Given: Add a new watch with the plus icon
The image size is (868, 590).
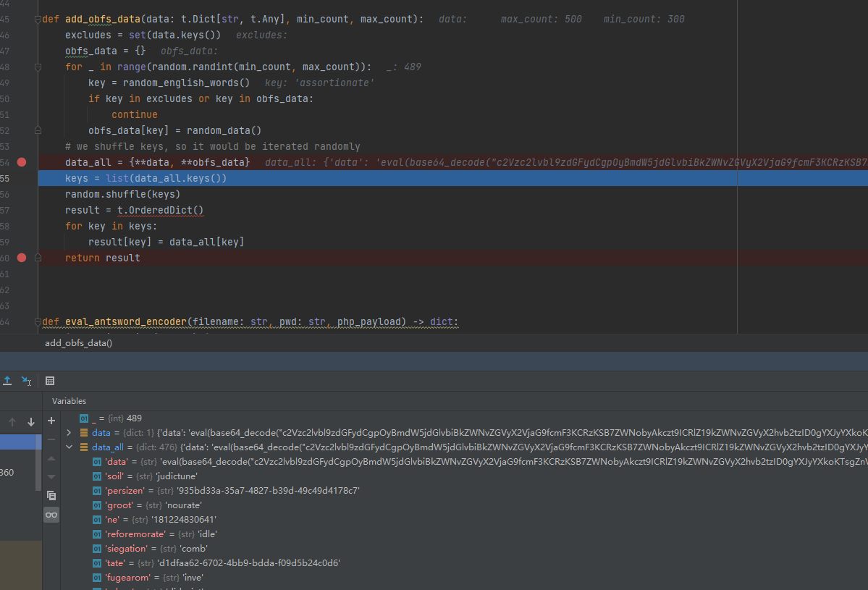Looking at the screenshot, I should point(51,421).
